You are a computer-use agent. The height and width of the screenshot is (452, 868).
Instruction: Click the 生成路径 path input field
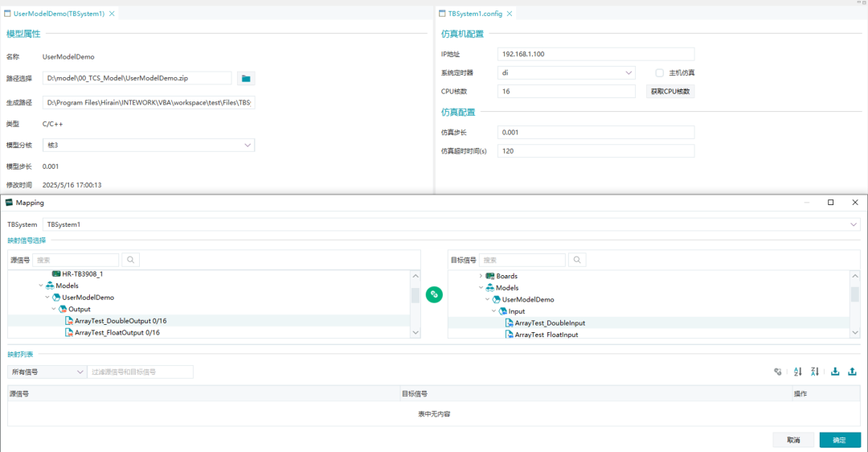[x=149, y=102]
